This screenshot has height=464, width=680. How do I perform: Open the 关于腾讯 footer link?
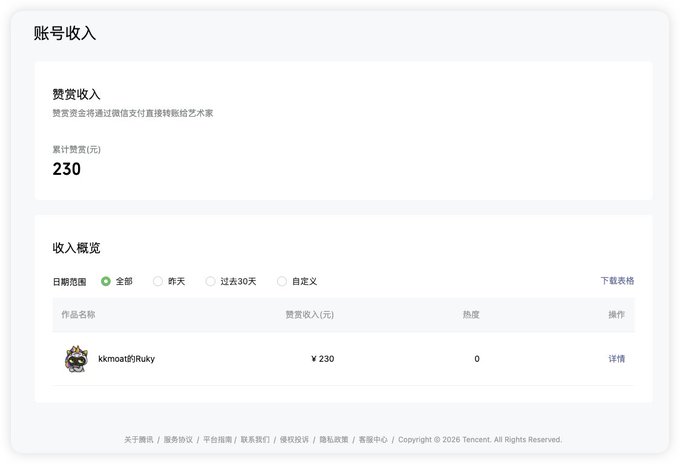[139, 440]
